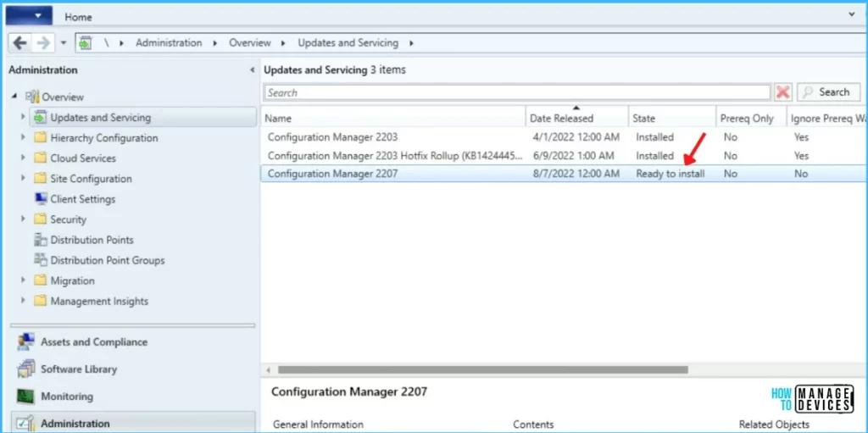Open the navigation history dropdown arrow
This screenshot has width=868, height=433.
(63, 42)
